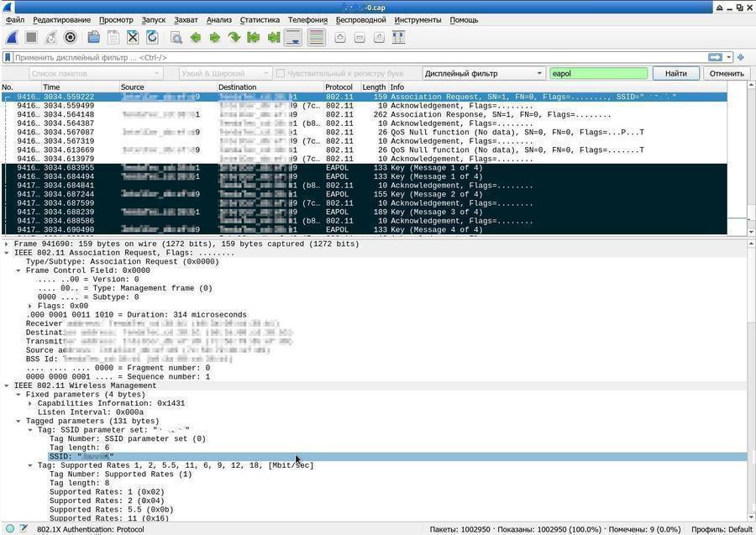Open the Дисплейный фильтр search type dropdown
The width and height of the screenshot is (756, 535).
(x=484, y=73)
